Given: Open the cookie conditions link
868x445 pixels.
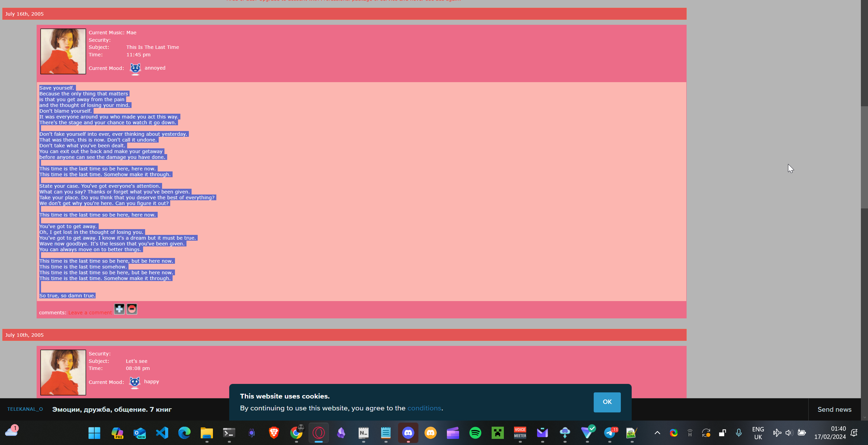Looking at the screenshot, I should (x=424, y=408).
